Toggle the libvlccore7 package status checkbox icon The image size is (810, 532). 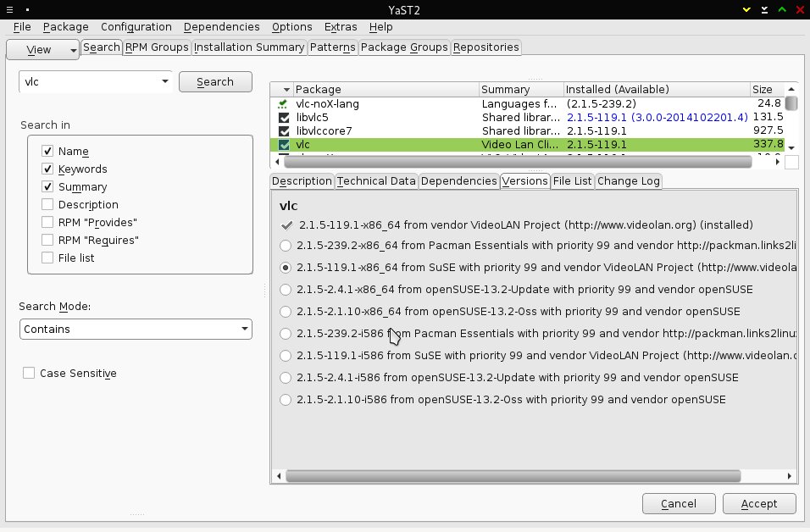(284, 131)
